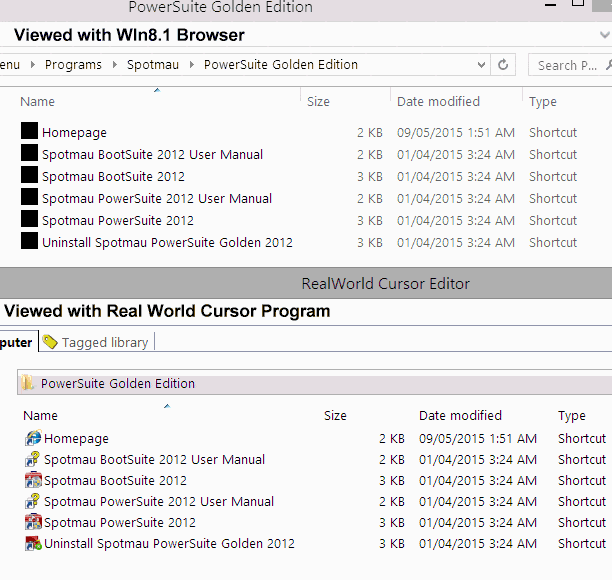
Task: Click the colored Spotmau PowerSuite 2012 User Manual help icon
Action: [x=33, y=501]
